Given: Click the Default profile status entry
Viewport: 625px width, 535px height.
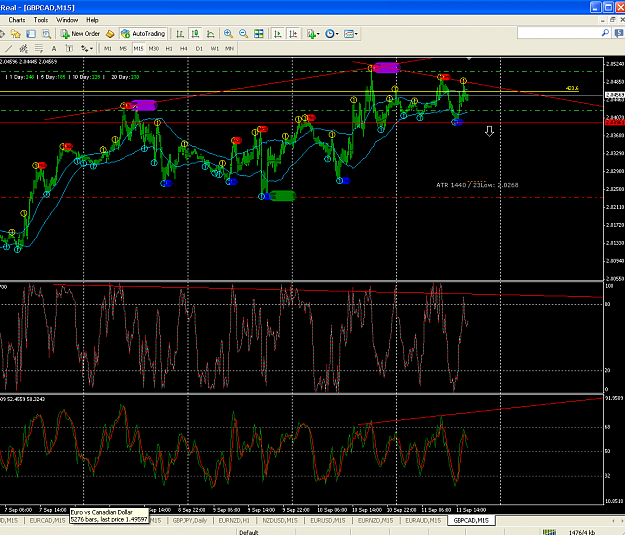Looking at the screenshot, I should [249, 532].
